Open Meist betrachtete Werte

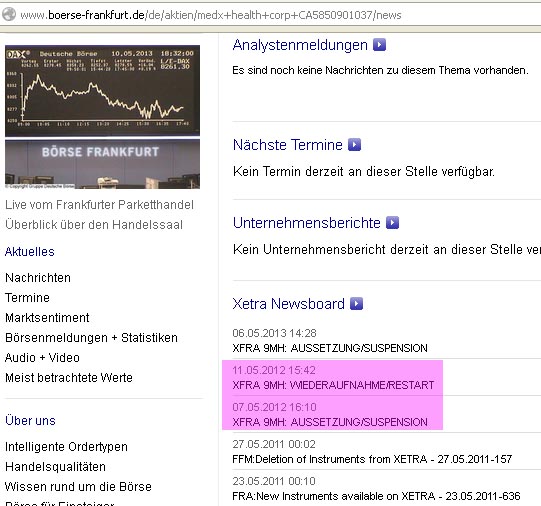(69, 378)
